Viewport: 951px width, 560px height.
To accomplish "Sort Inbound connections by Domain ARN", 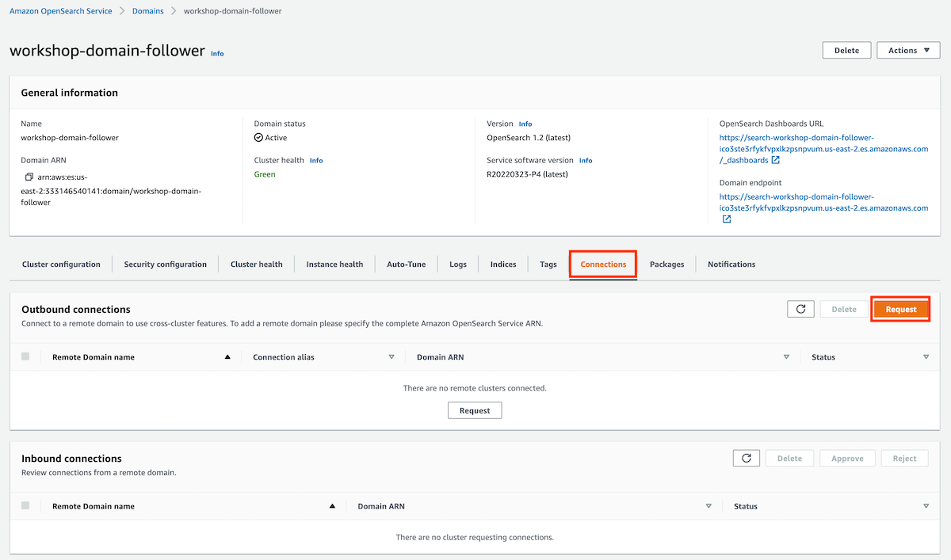I will (x=708, y=506).
